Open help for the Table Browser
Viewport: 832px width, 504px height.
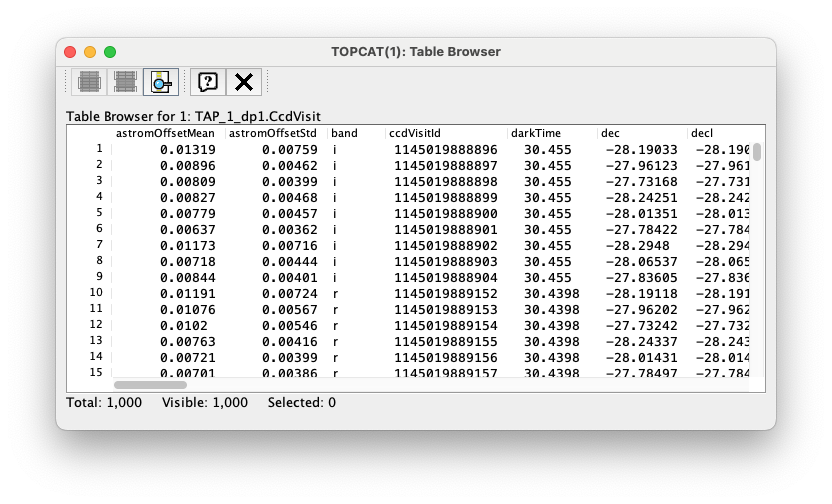[208, 82]
